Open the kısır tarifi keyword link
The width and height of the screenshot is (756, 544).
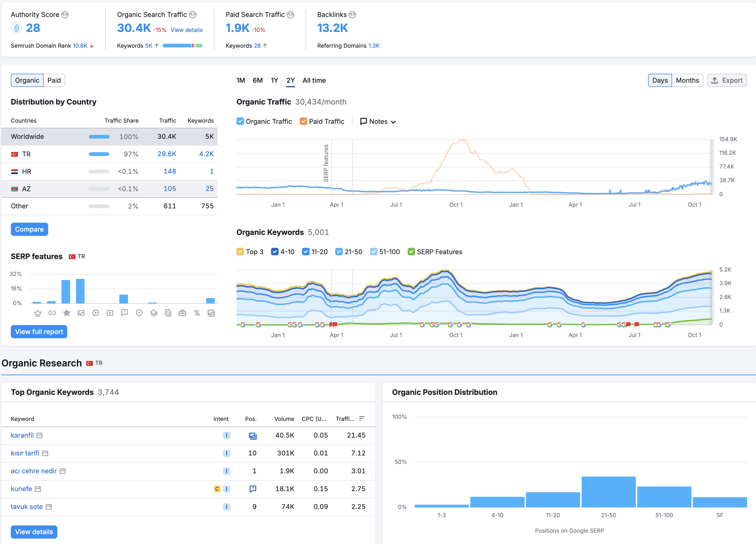coord(25,453)
